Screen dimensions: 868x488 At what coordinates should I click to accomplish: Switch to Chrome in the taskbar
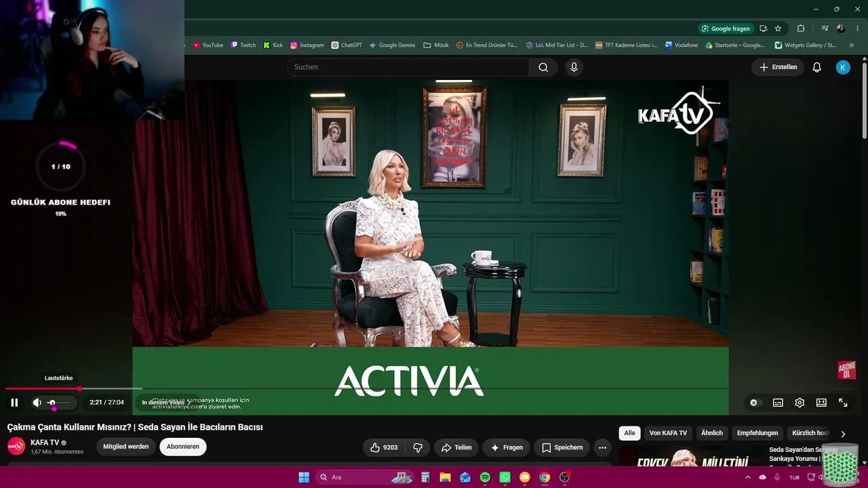point(545,477)
